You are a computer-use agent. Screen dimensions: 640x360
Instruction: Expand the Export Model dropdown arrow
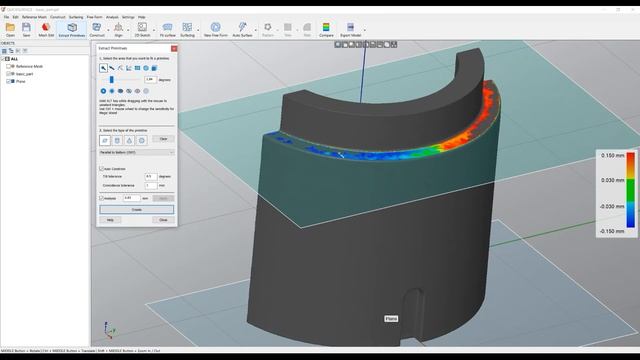pyautogui.click(x=364, y=30)
